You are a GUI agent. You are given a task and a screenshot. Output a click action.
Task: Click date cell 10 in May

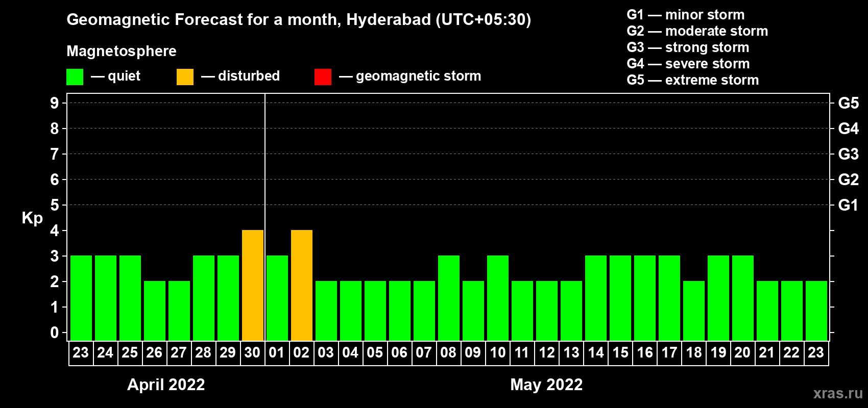[497, 353]
